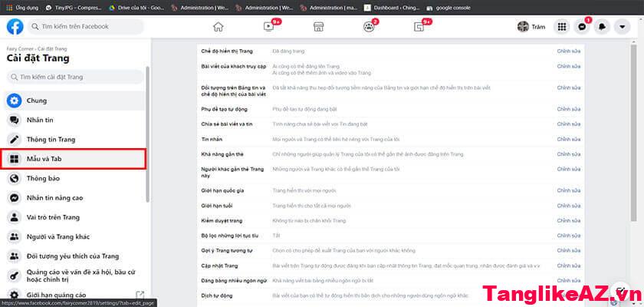Open Vai trò trên Trang settings
This screenshot has height=307, width=644.
[x=74, y=217]
